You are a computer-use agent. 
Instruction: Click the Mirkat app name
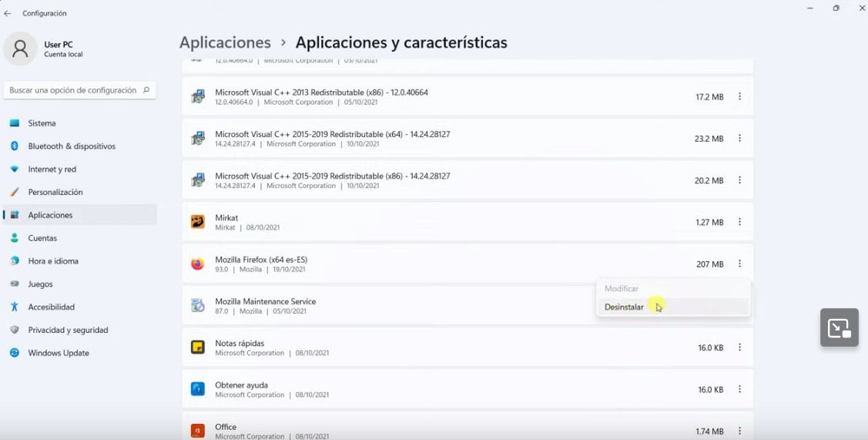(x=226, y=218)
